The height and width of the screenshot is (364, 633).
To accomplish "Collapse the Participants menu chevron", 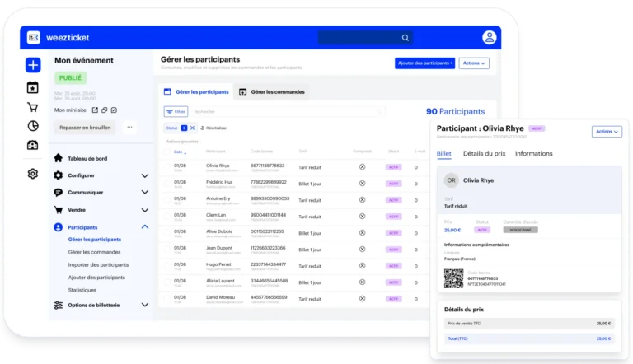I will [145, 226].
